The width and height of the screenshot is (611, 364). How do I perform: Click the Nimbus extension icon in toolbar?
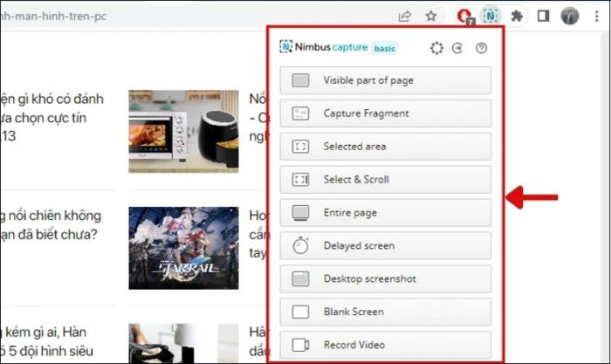pyautogui.click(x=491, y=16)
